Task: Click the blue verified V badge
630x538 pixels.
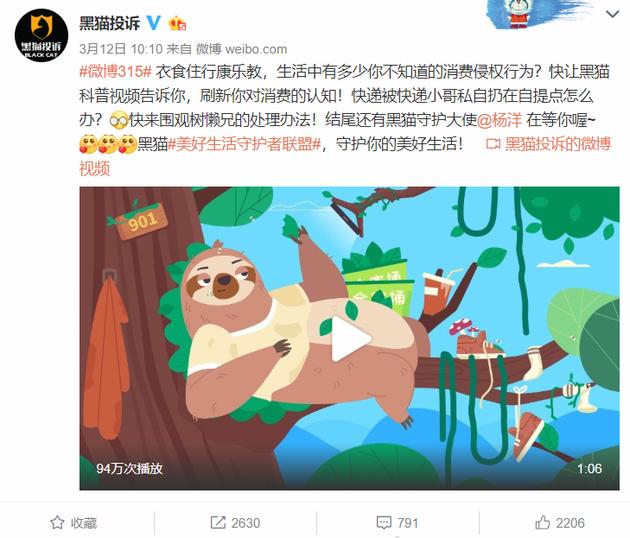Action: click(x=153, y=23)
